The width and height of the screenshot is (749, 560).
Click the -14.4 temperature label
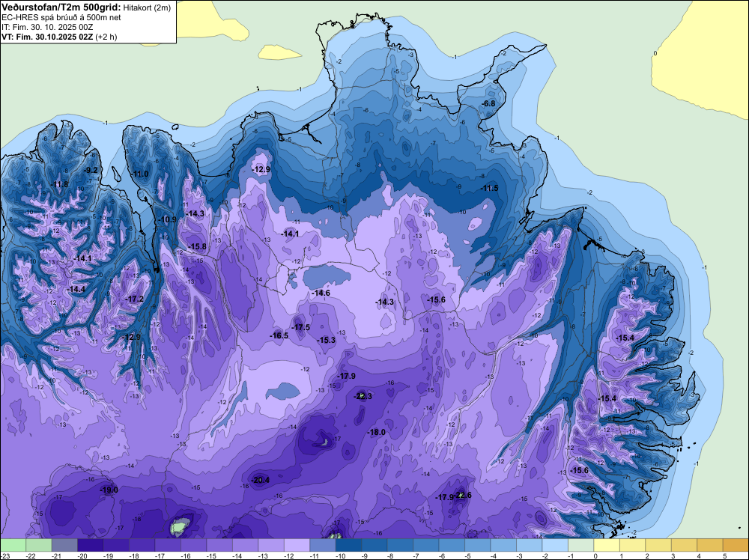tap(76, 289)
